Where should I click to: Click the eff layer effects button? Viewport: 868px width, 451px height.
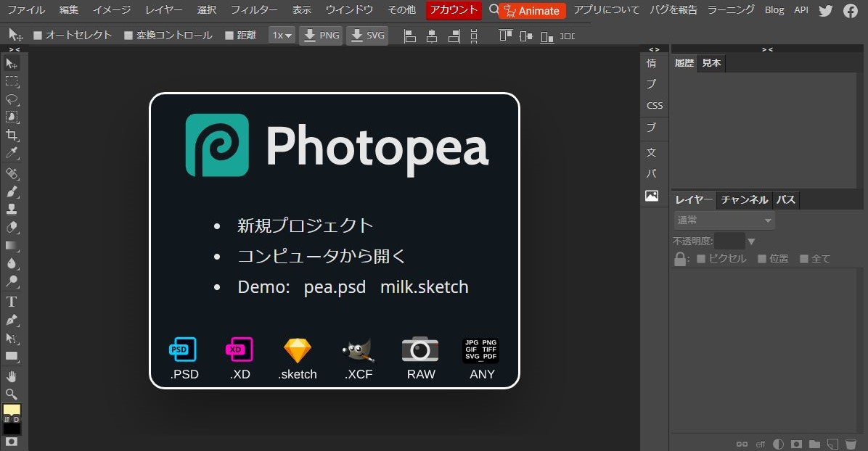click(761, 444)
